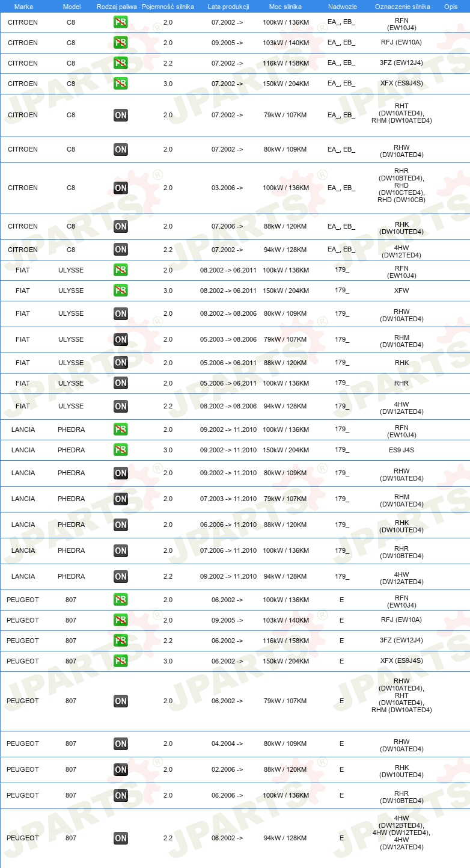This screenshot has height=868, width=470.
Task: Click ULYSSE in the 05.2006 RHK row
Action: pyautogui.click(x=71, y=363)
